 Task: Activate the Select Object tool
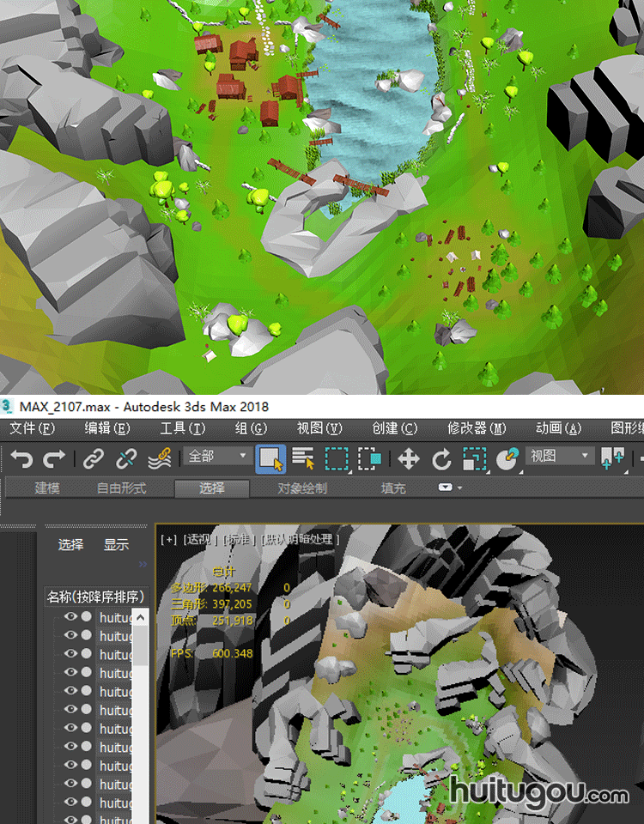coord(271,458)
